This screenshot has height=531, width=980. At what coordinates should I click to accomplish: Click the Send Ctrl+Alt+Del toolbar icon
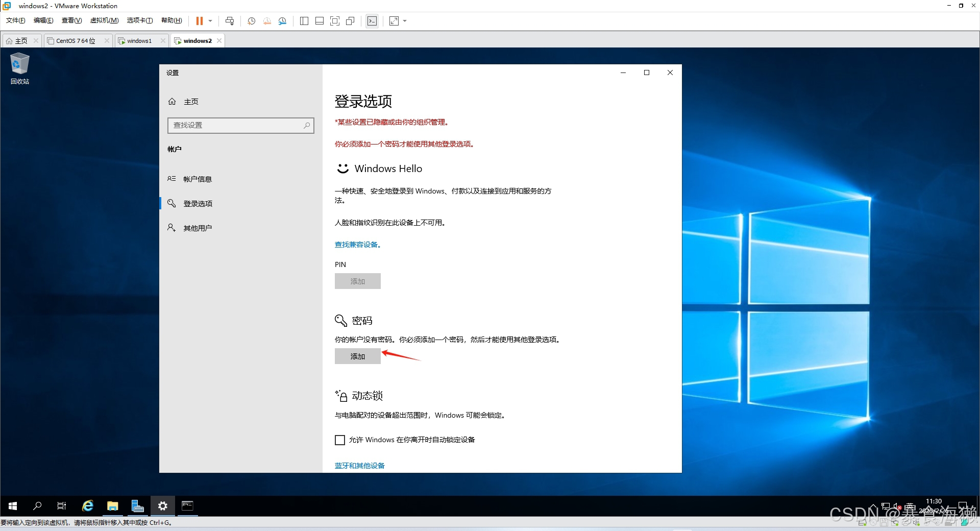pyautogui.click(x=230, y=21)
